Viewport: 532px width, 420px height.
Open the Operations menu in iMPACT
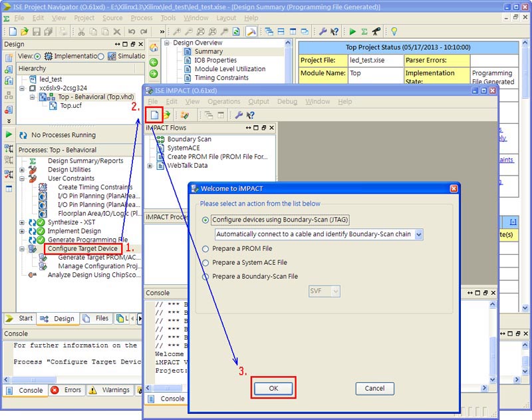223,102
